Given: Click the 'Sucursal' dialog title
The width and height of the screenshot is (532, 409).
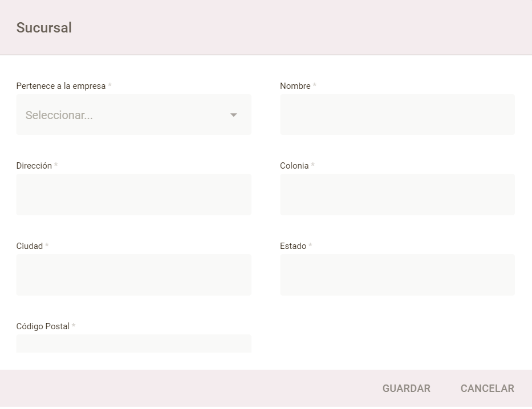Looking at the screenshot, I should tap(44, 28).
